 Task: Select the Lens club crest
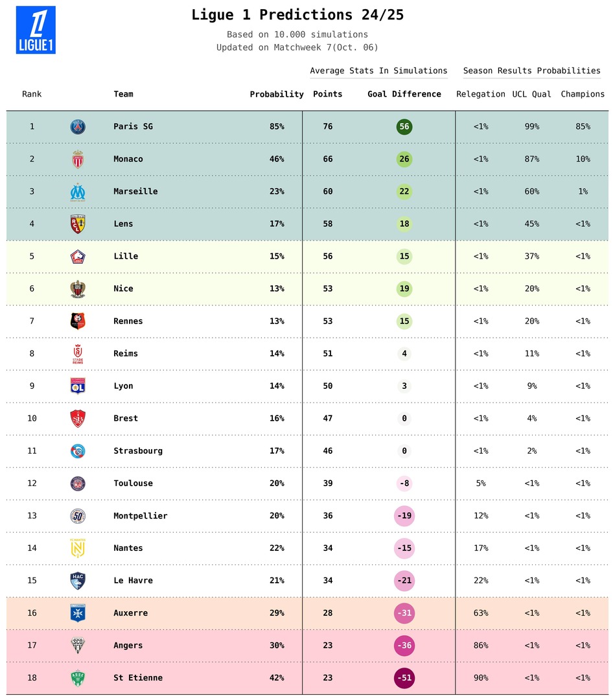pos(78,224)
